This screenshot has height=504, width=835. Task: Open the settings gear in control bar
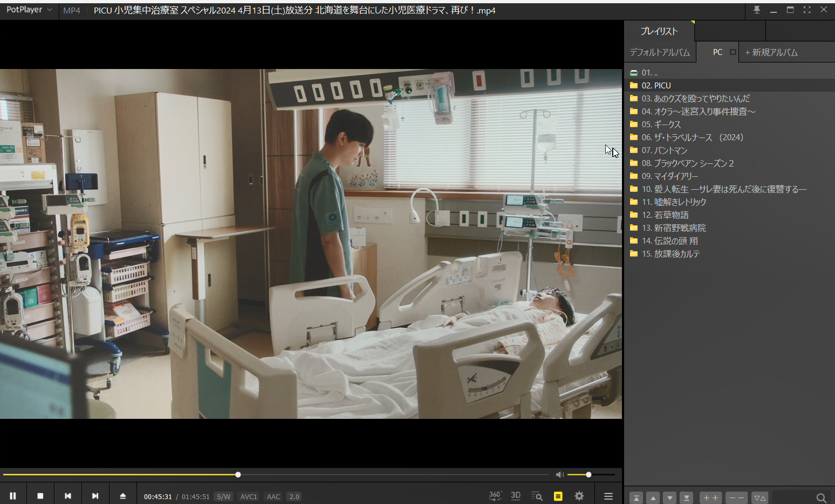point(579,496)
